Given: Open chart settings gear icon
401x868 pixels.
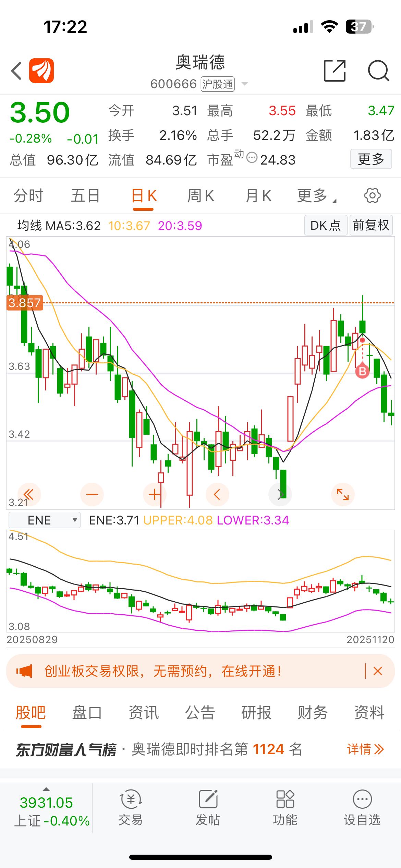Looking at the screenshot, I should pos(372,196).
